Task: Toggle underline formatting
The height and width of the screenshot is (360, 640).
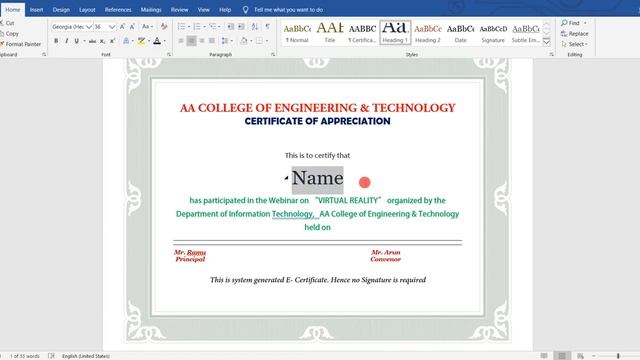Action: click(76, 41)
